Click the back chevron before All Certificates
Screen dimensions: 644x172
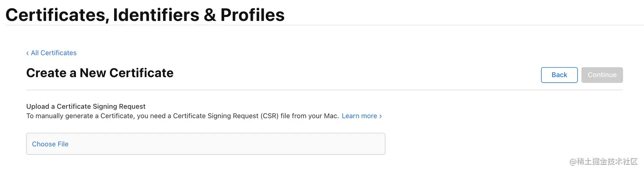click(x=28, y=53)
